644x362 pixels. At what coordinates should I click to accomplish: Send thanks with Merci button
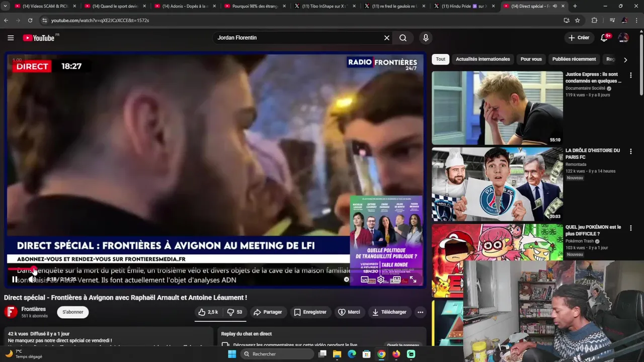349,312
